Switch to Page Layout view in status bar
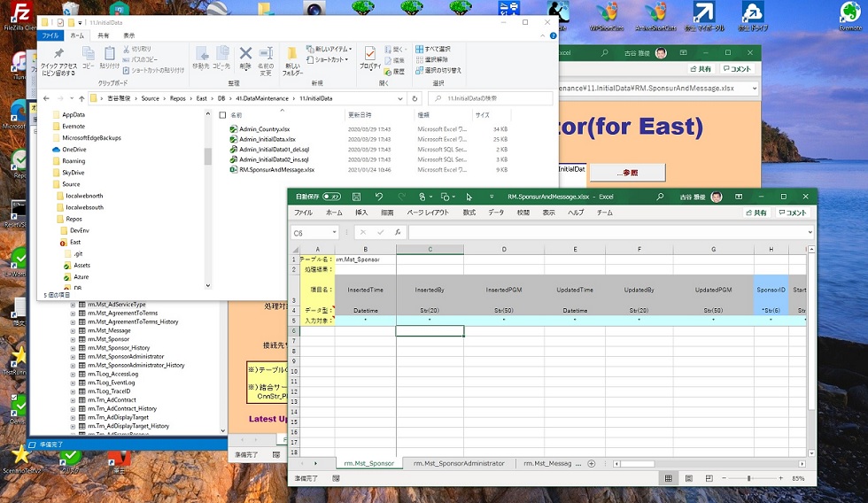The width and height of the screenshot is (868, 503). pos(689,478)
